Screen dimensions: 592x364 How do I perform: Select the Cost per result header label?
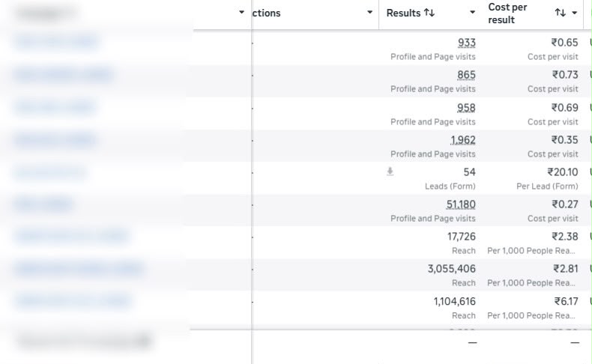point(507,13)
